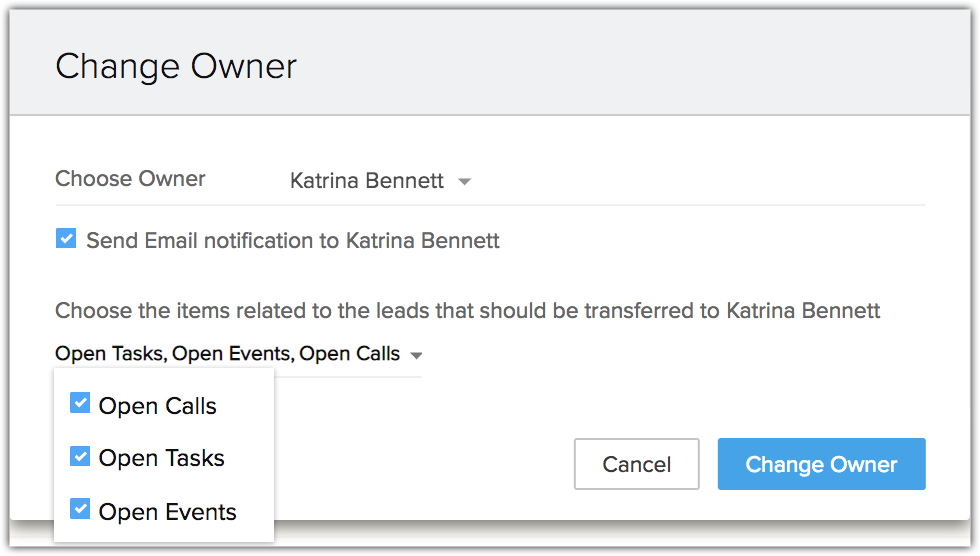Image resolution: width=980 pixels, height=556 pixels.
Task: Click the Choose Owner field label
Action: (x=130, y=179)
